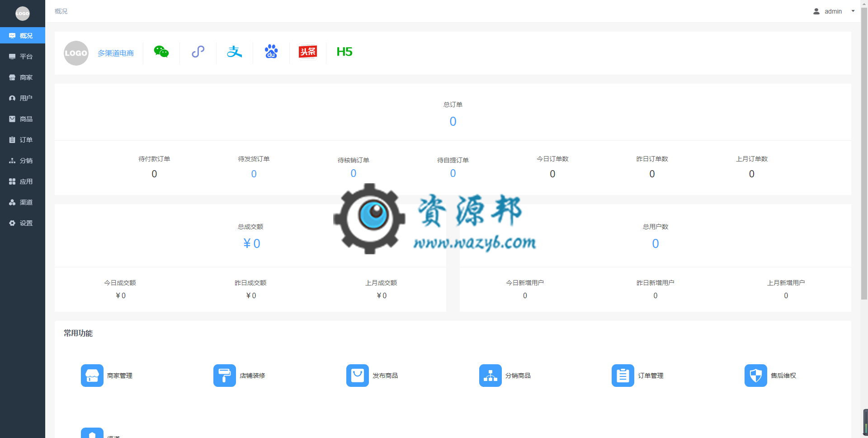This screenshot has width=868, height=438.
Task: Open 应用 sidebar menu
Action: 23,181
